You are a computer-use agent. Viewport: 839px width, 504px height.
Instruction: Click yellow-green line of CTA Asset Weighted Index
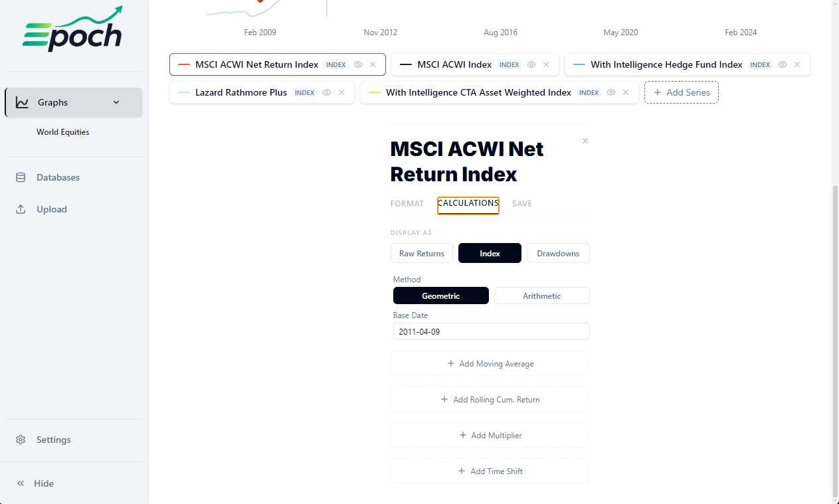pos(375,92)
